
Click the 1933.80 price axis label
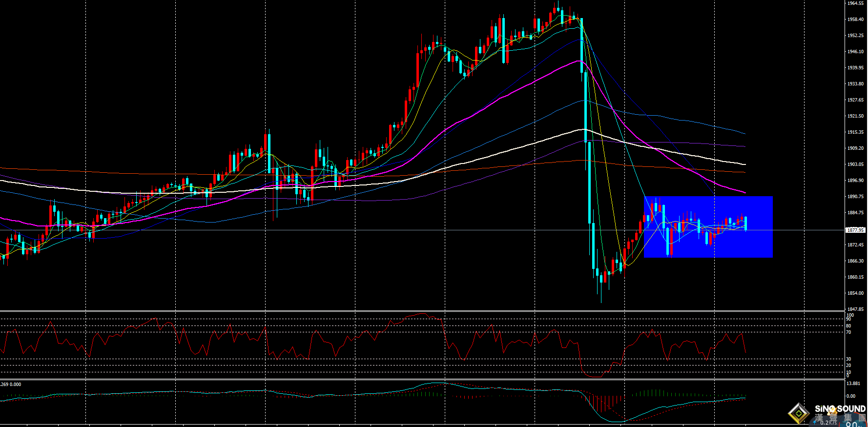pos(855,84)
